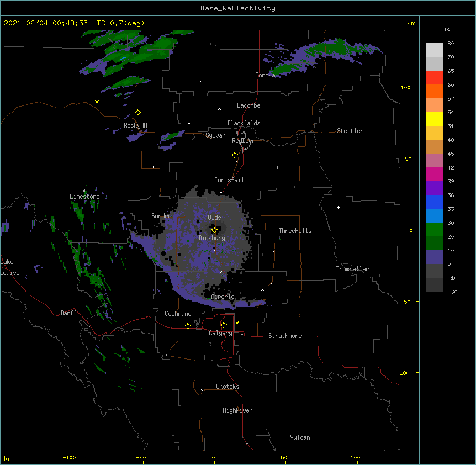The image size is (476, 465).
Task: Select the 10 dBZ purple color swatch
Action: pyautogui.click(x=434, y=257)
